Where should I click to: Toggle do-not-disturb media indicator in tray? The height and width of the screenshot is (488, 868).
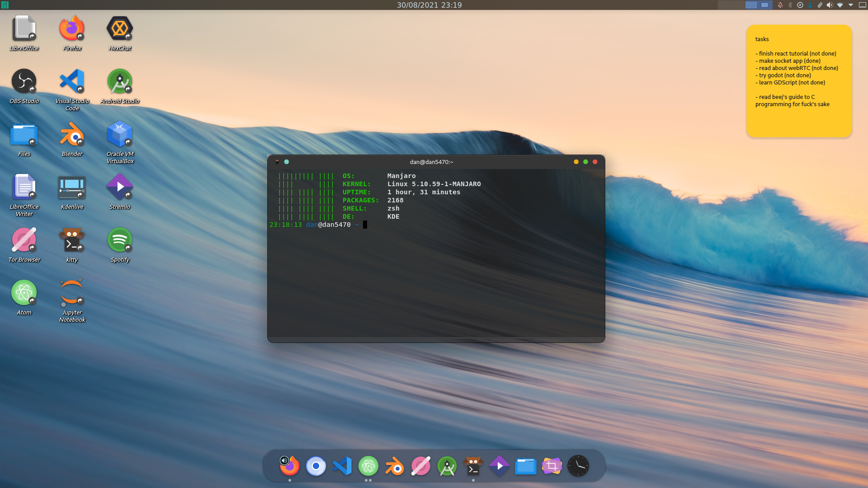(x=800, y=5)
